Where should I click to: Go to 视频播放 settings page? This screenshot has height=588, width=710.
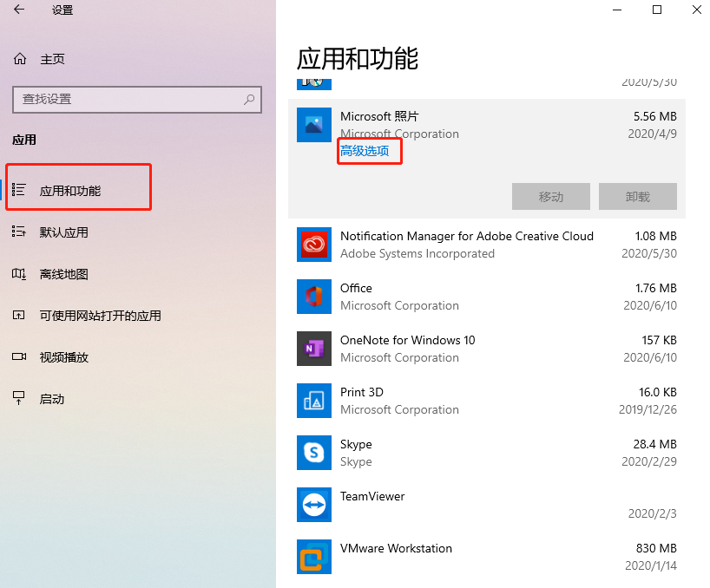63,357
